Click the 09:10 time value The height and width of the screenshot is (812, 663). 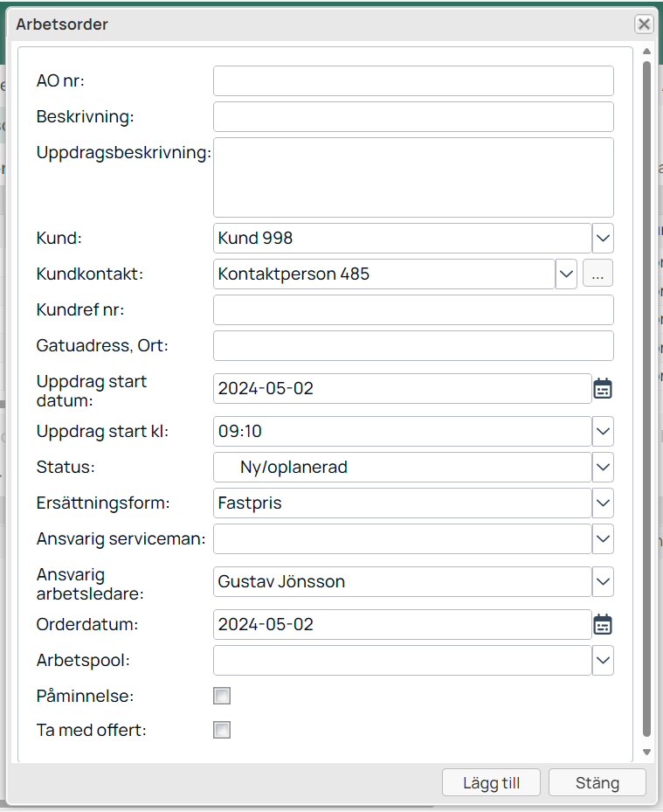point(402,432)
